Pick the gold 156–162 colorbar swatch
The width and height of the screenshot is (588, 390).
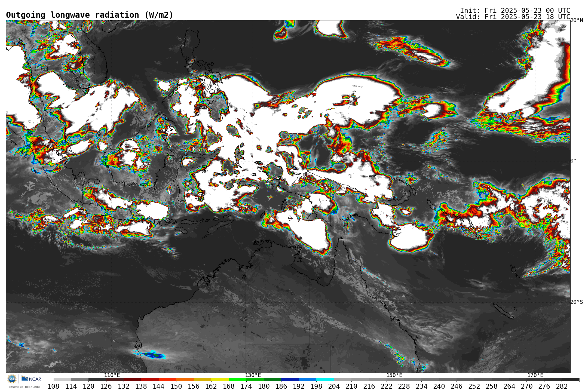203,380
